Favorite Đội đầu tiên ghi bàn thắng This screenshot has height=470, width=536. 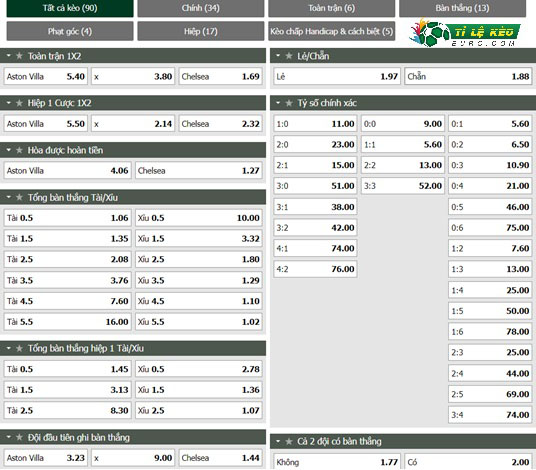(19, 437)
